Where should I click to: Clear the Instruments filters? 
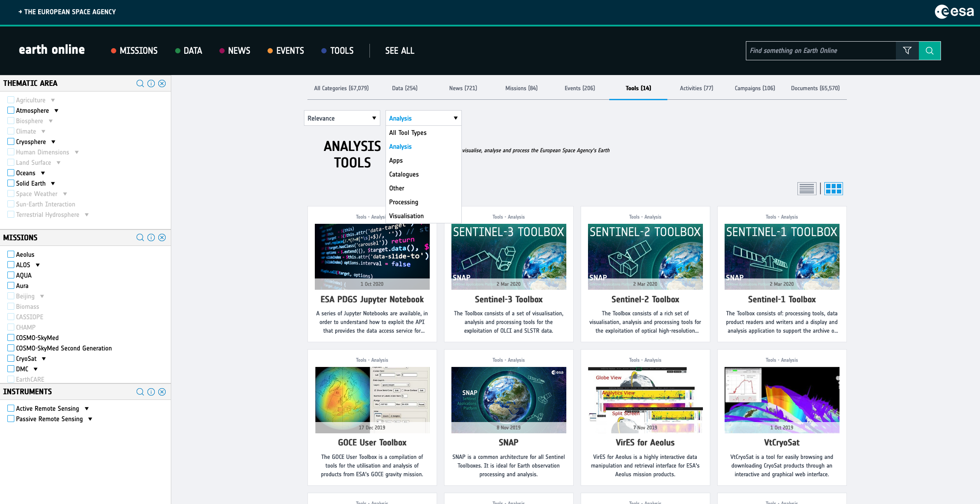[162, 392]
